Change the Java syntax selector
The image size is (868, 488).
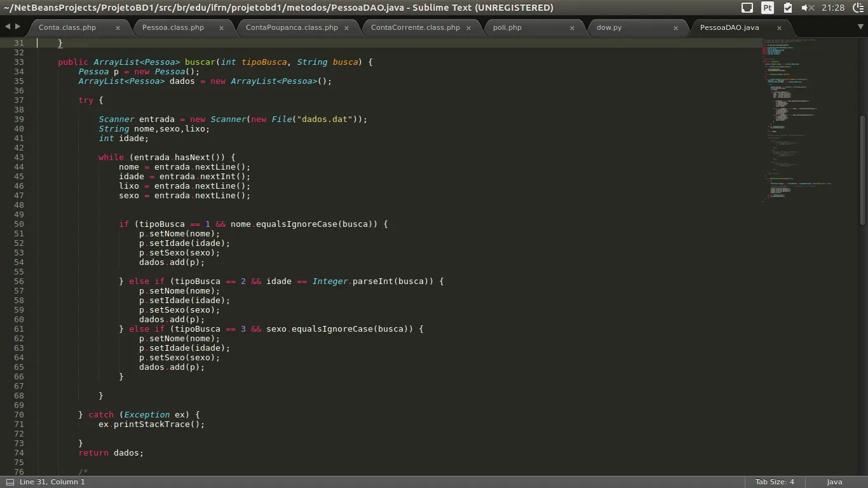pos(834,482)
